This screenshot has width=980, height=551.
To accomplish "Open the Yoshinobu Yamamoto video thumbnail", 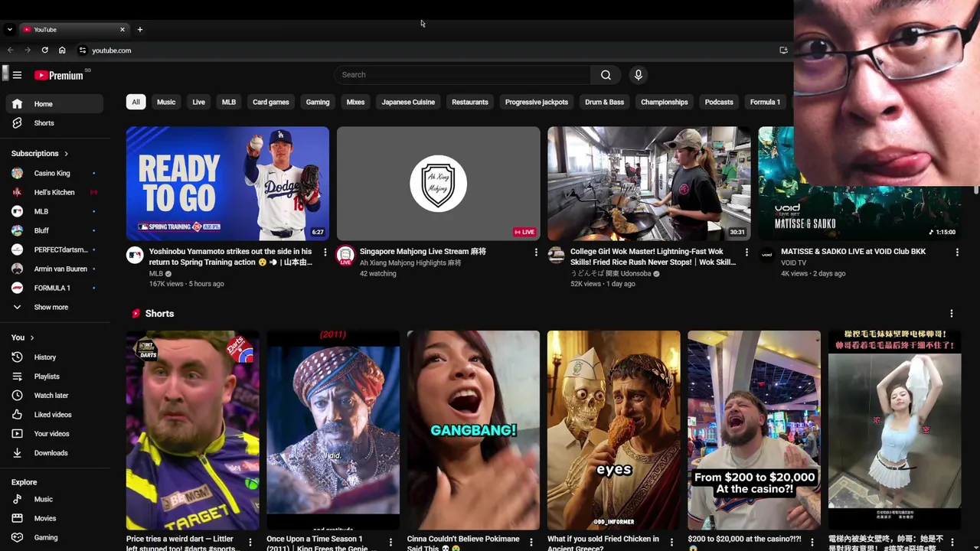I will [x=227, y=184].
